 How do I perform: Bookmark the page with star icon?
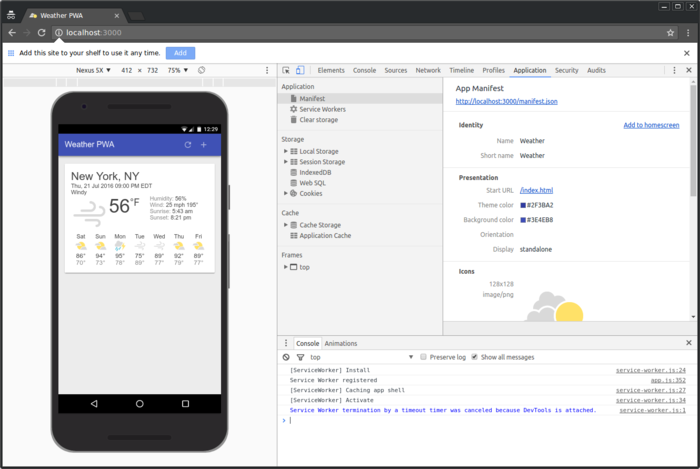pos(671,33)
